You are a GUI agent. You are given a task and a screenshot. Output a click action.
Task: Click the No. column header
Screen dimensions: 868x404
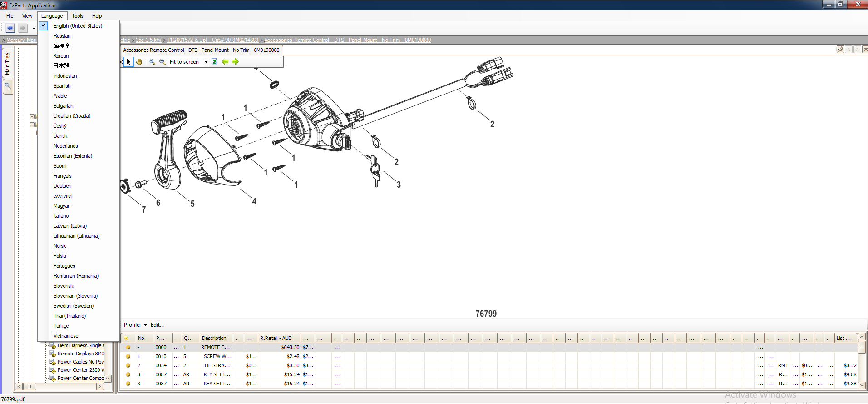145,338
